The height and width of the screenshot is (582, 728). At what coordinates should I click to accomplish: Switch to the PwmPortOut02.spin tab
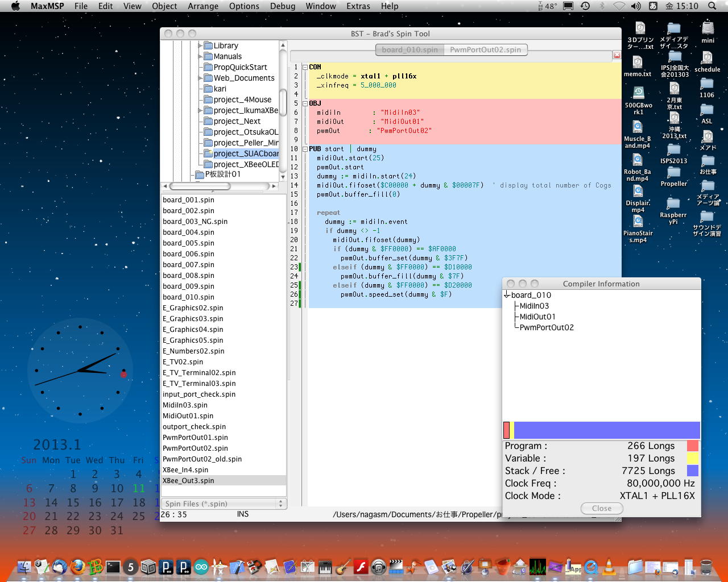485,49
